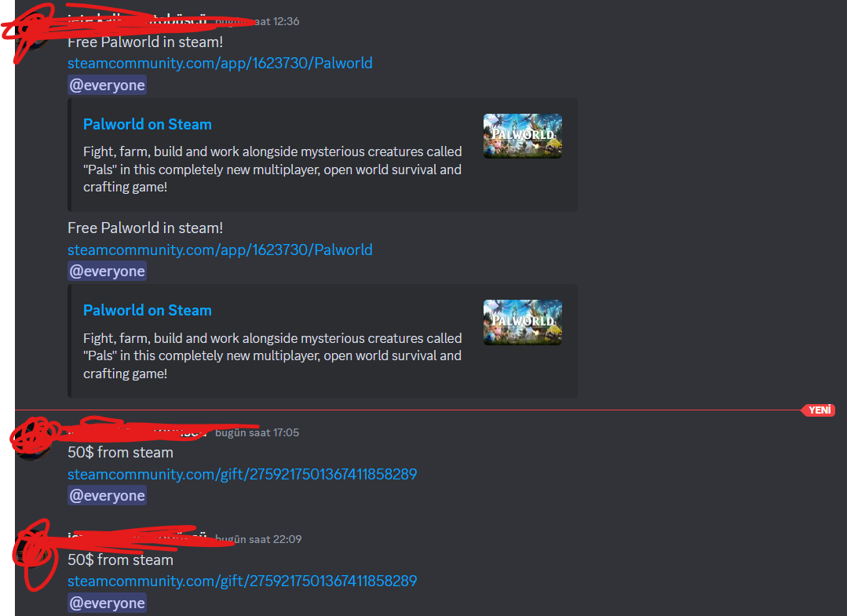Click first Palworld on Steam embed title

click(x=148, y=124)
